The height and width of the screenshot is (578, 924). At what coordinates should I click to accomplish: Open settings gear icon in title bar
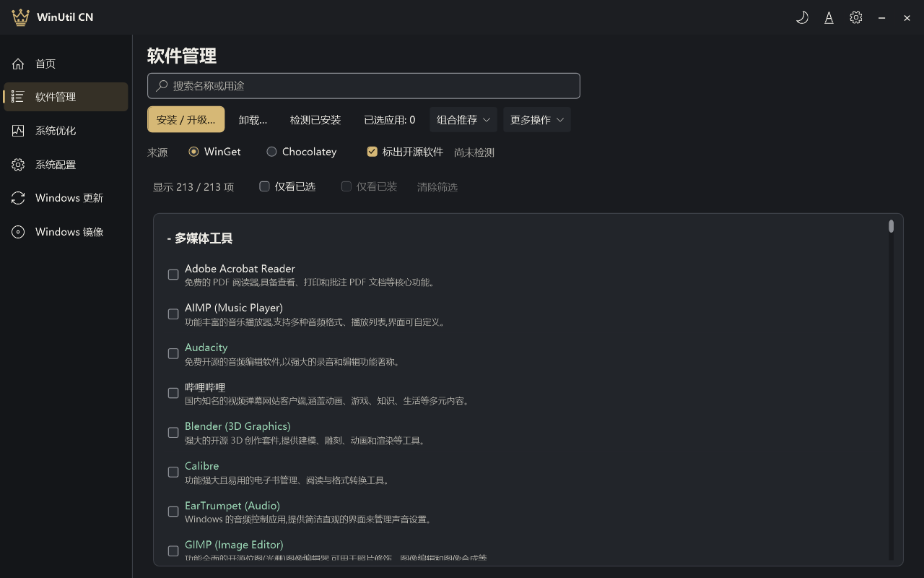click(855, 17)
